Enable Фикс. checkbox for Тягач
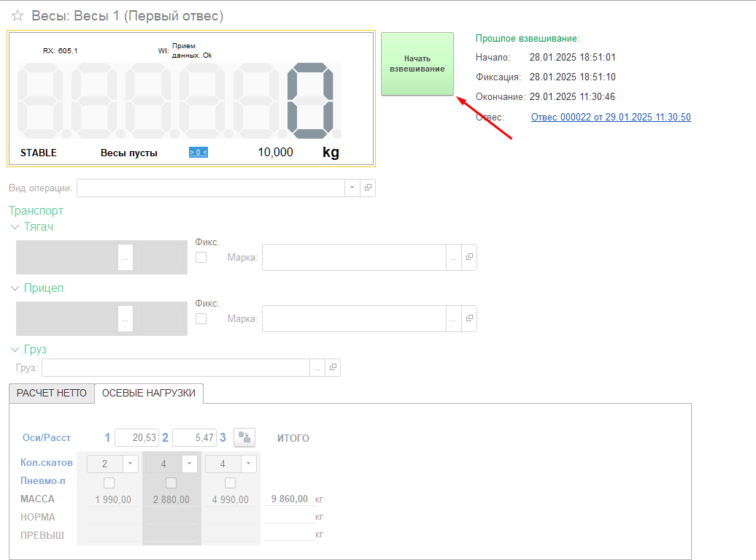 click(x=201, y=258)
